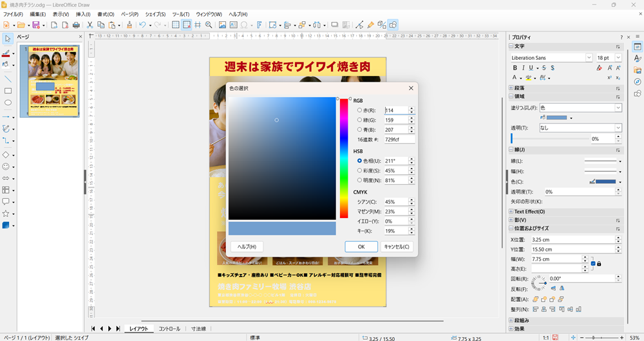Open the Navigator deck in sidebar

(x=638, y=82)
